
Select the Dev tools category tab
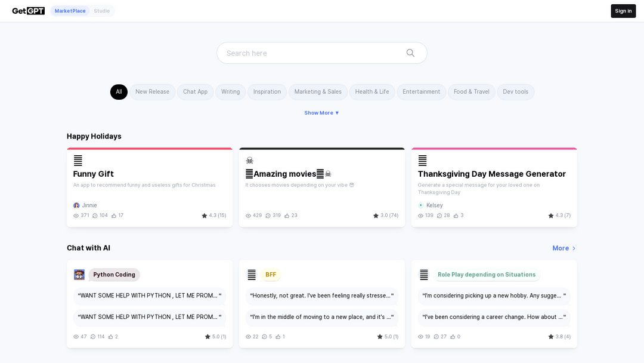pos(515,92)
